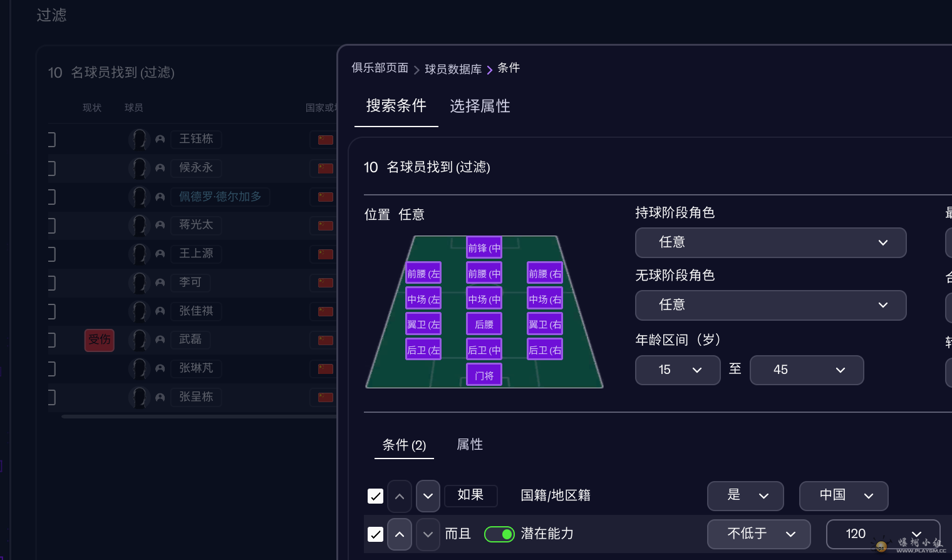Expand the 无球阶段角色 dropdown
The height and width of the screenshot is (560, 952).
pyautogui.click(x=770, y=305)
